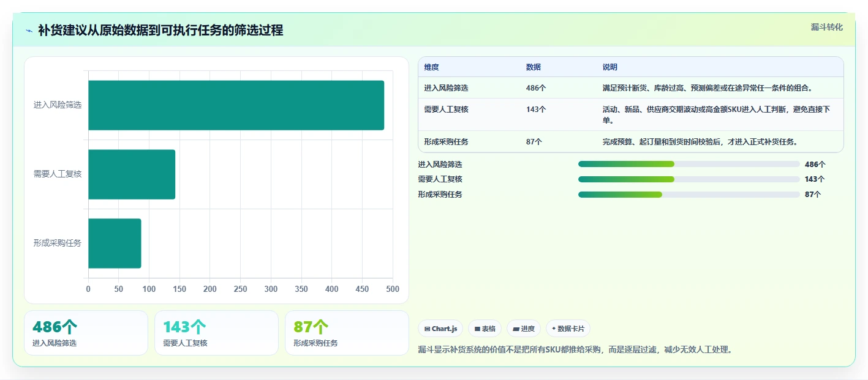Click the 维度 column header
Screen dimensions: 868x380
pos(431,67)
